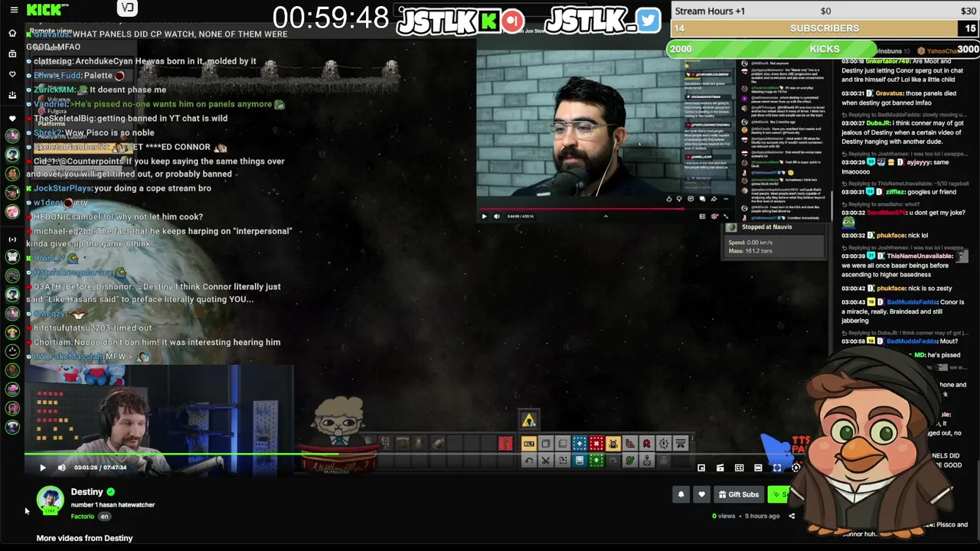Click '0 views' text under video
The height and width of the screenshot is (551, 980).
724,517
